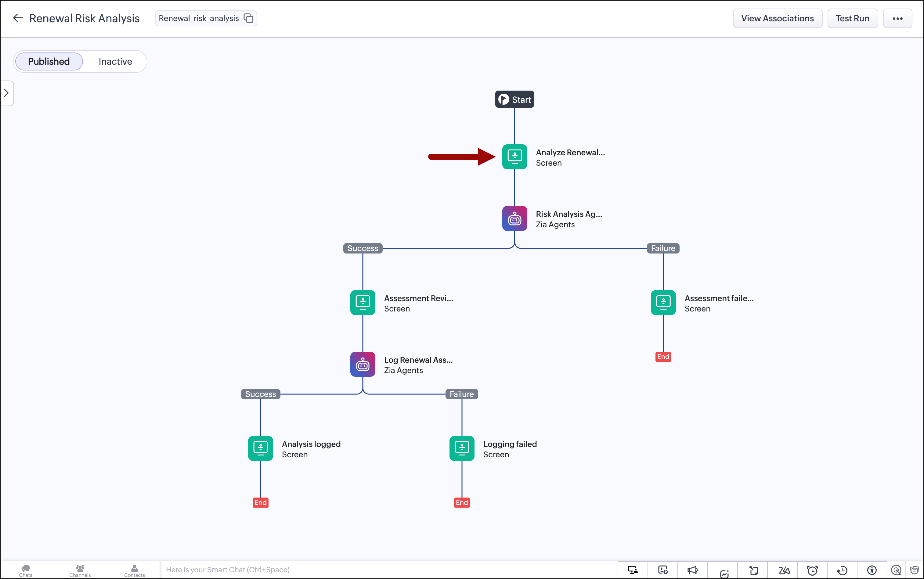Open the three-dot more options menu
Image resolution: width=924 pixels, height=579 pixels.
897,18
